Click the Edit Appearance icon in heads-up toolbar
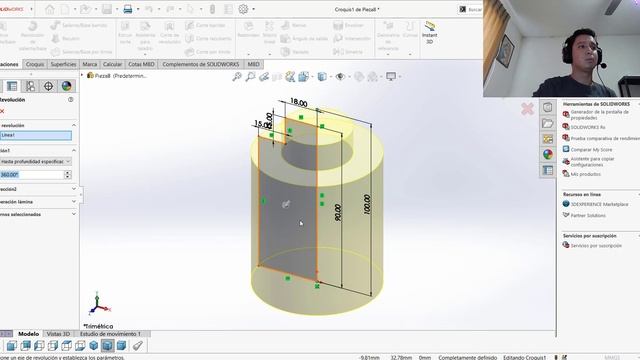640x360 pixels. tap(359, 76)
